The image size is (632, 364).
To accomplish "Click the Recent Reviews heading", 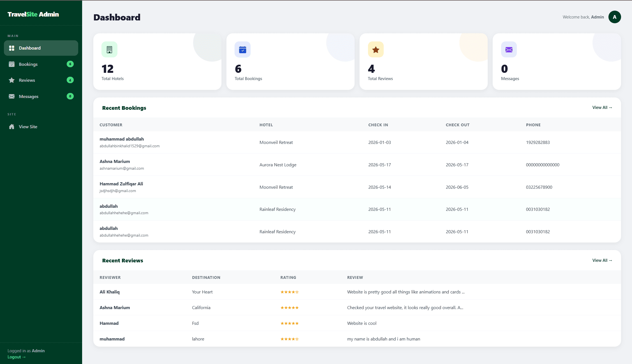I will tap(122, 260).
